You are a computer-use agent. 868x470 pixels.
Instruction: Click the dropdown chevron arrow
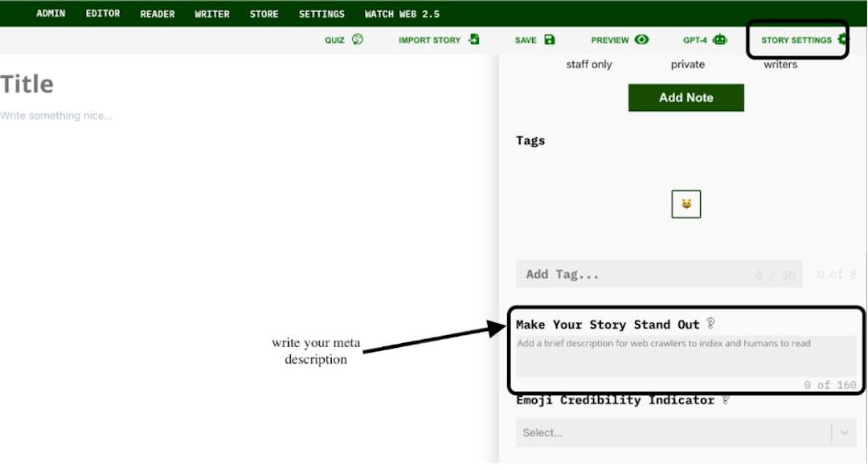pyautogui.click(x=844, y=432)
